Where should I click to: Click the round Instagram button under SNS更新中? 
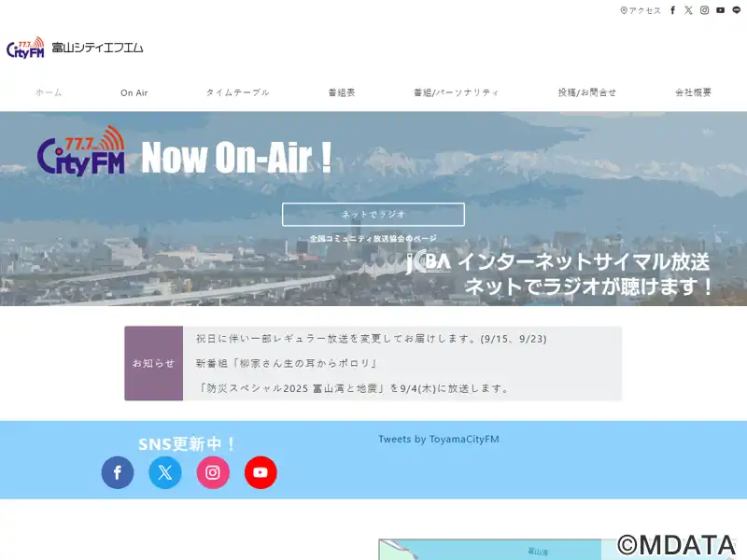(213, 472)
